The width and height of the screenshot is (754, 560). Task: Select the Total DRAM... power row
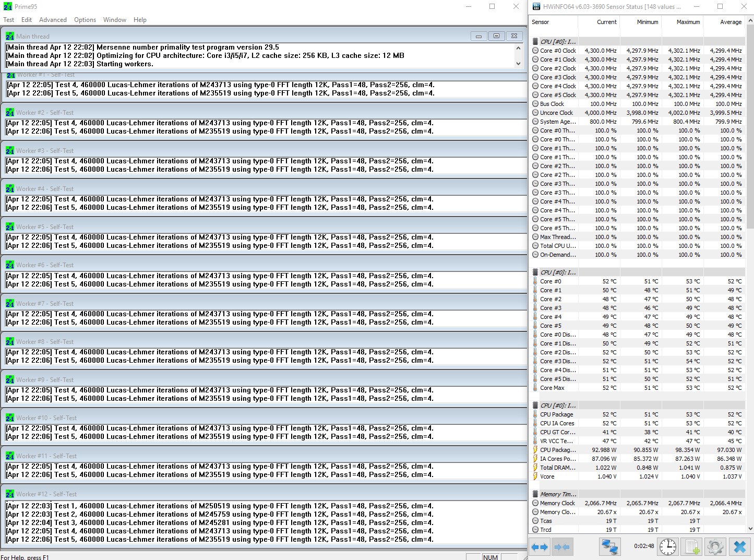coord(638,468)
